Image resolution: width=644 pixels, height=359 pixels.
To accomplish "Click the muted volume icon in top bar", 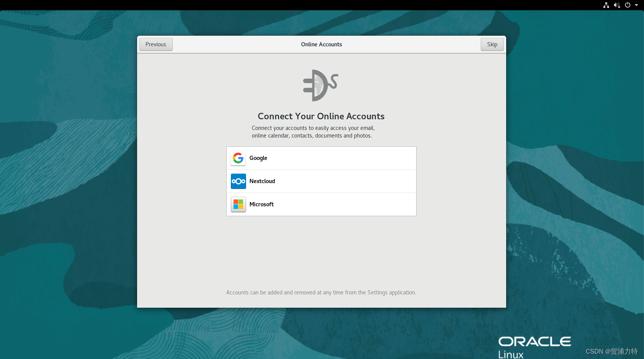I will [x=617, y=5].
